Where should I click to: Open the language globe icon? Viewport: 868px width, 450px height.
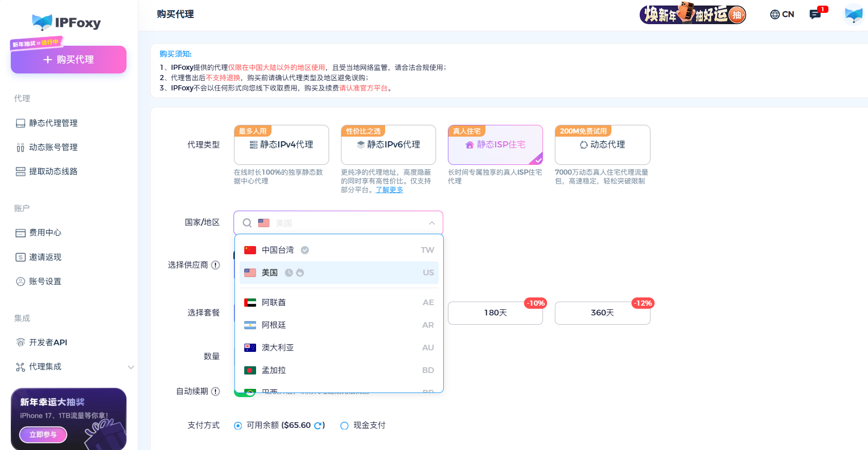point(774,14)
